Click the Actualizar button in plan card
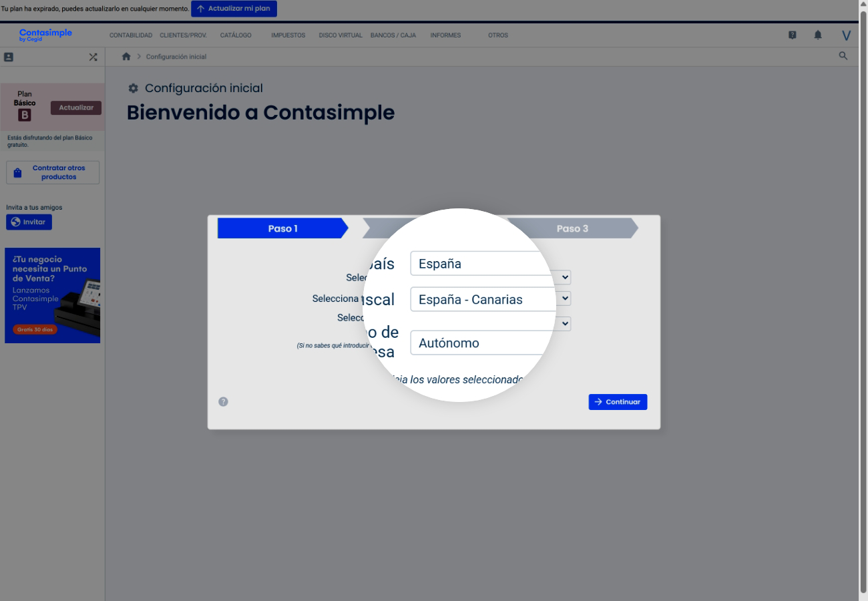Viewport: 868px width, 601px height. click(76, 108)
